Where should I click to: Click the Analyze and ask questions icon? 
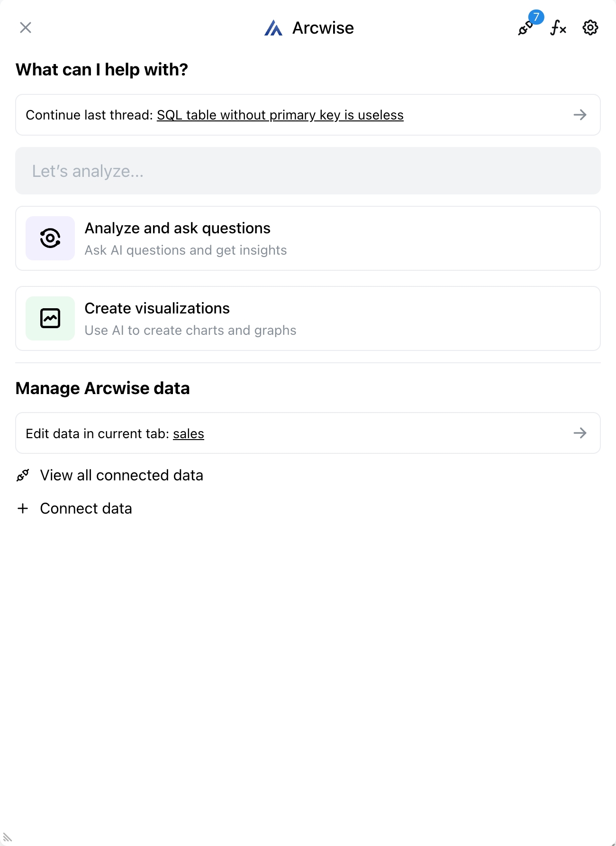[x=50, y=238]
